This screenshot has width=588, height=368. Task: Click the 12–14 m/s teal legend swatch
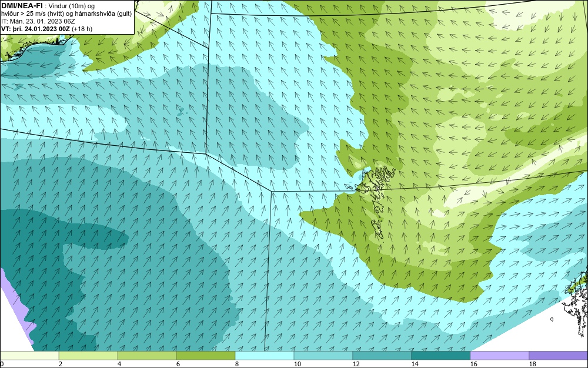click(x=382, y=355)
